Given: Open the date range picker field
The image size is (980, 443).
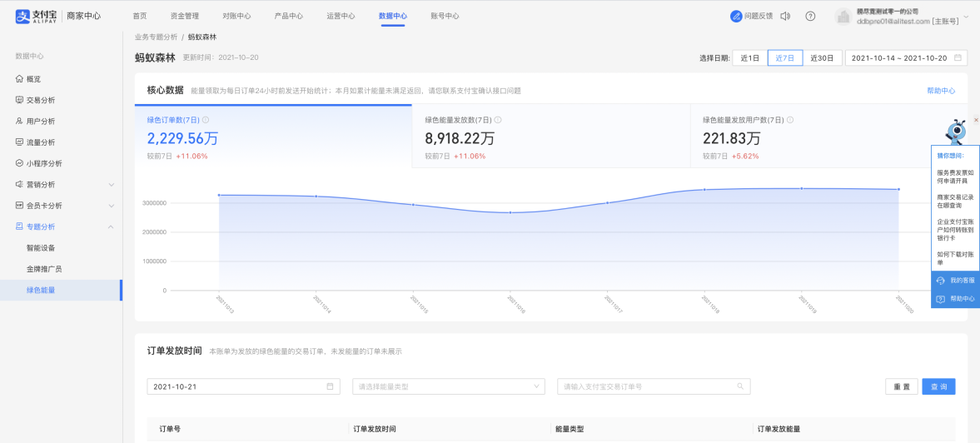Looking at the screenshot, I should tap(906, 58).
